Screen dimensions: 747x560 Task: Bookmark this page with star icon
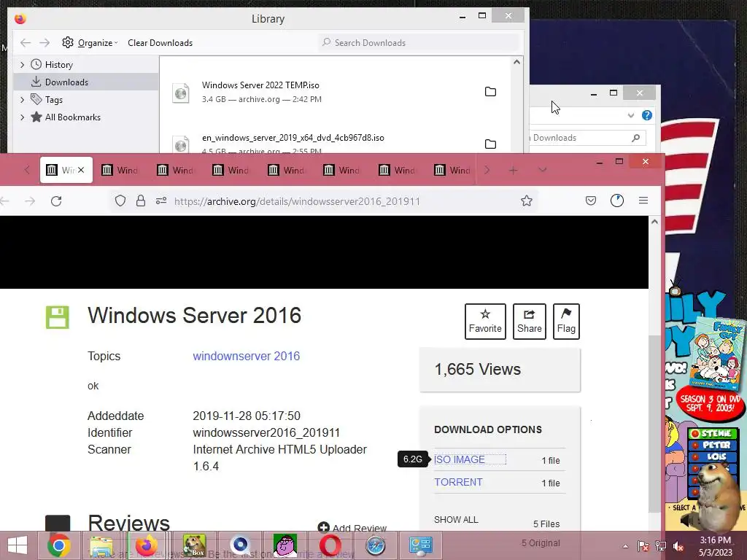(x=527, y=201)
